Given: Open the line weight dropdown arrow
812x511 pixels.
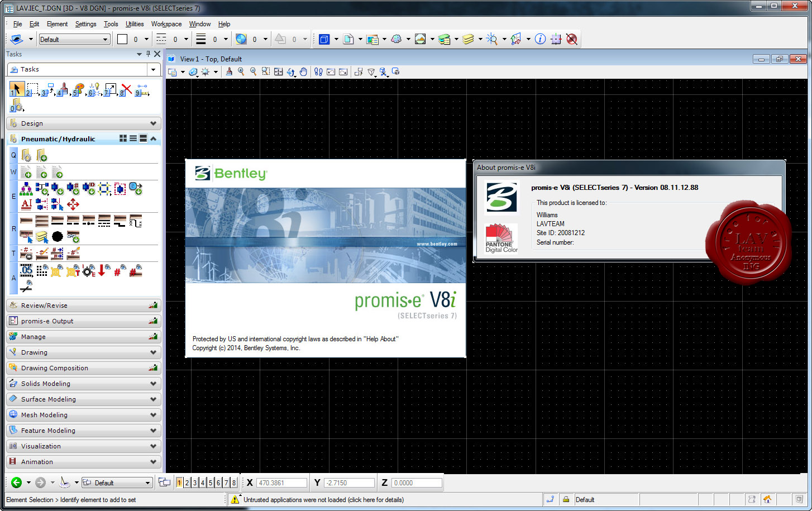Looking at the screenshot, I should pos(226,39).
